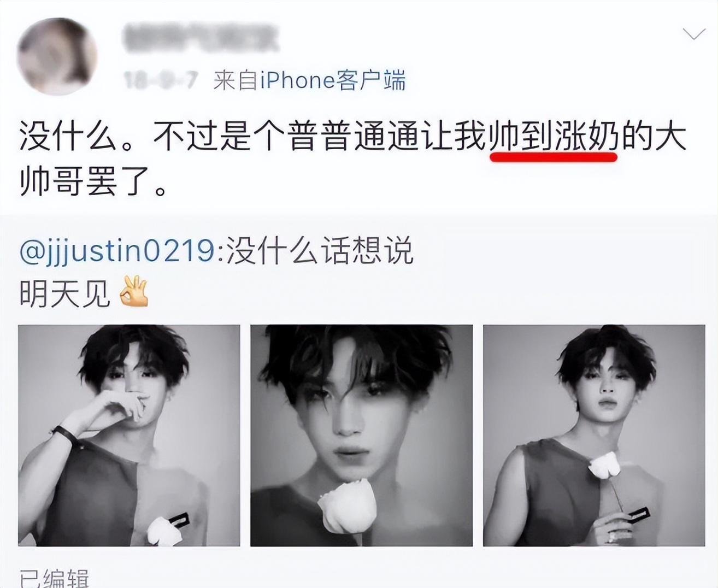Open the poster's blurred profile avatar
This screenshot has height=588, width=718.
pos(57,56)
